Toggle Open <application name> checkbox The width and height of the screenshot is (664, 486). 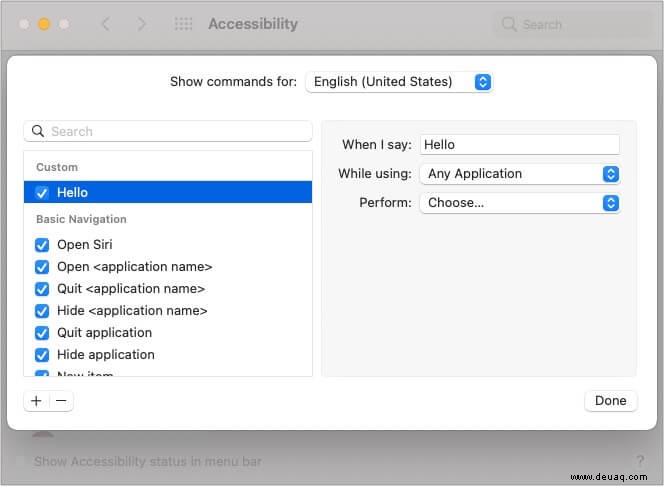[x=42, y=267]
